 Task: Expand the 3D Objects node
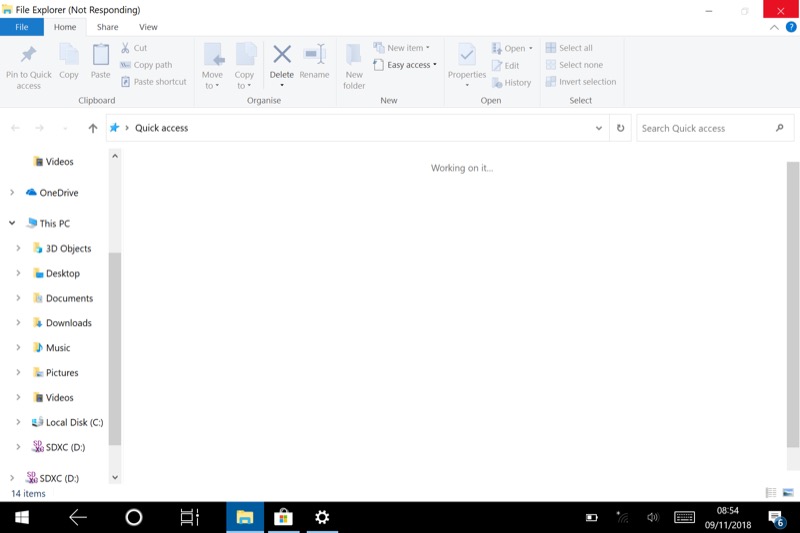click(x=18, y=248)
